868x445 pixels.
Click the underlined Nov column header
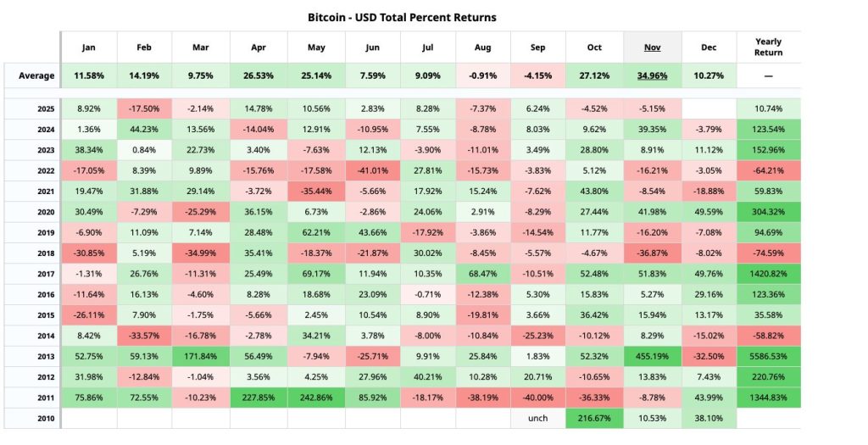652,47
